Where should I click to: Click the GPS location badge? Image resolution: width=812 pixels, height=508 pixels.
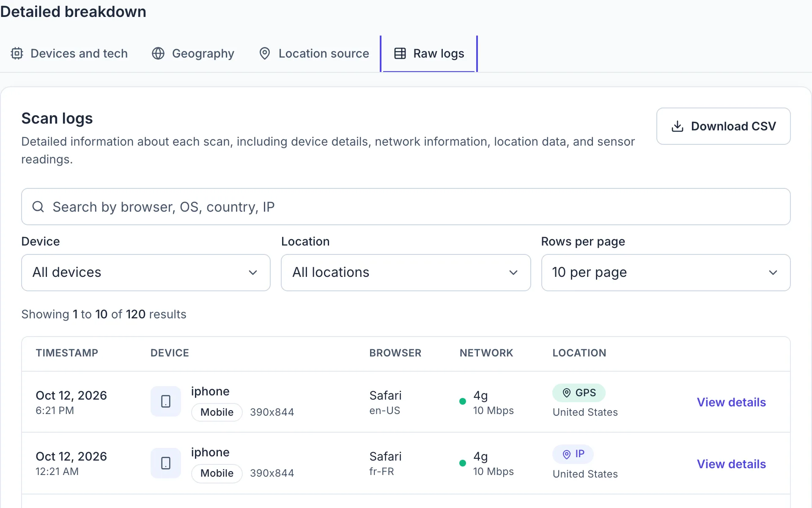[579, 393]
